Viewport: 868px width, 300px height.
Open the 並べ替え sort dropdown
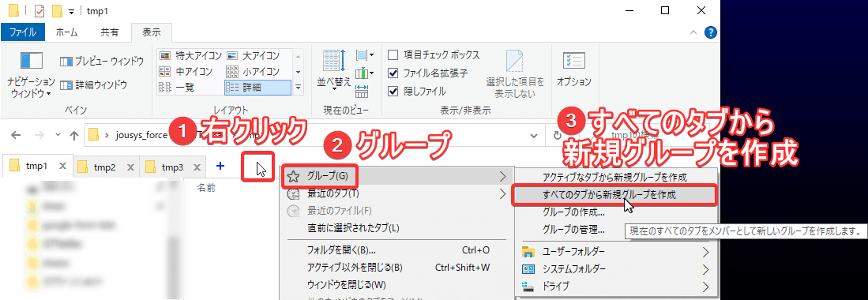334,71
